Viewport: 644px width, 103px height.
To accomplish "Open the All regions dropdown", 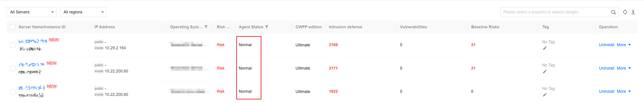I will [x=83, y=12].
